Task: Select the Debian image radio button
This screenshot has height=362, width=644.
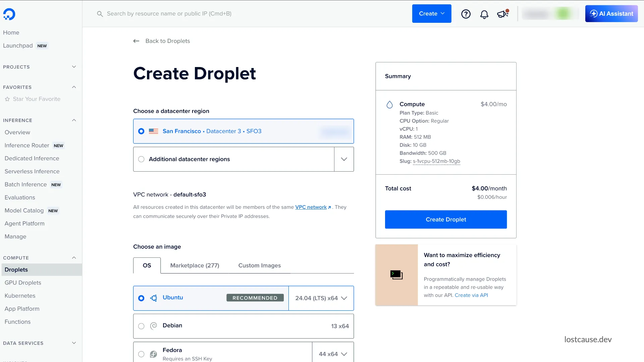Action: point(141,326)
